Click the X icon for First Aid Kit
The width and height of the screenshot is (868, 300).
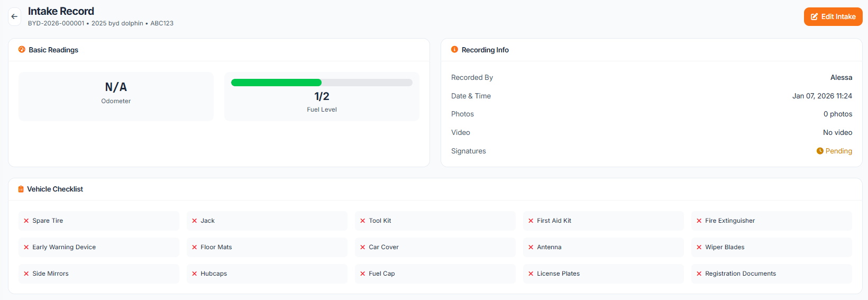click(x=531, y=221)
